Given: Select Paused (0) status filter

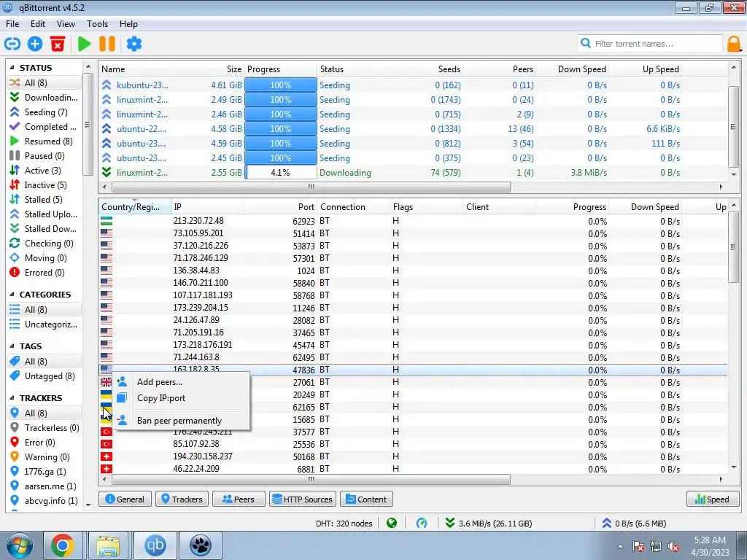Looking at the screenshot, I should pos(44,156).
